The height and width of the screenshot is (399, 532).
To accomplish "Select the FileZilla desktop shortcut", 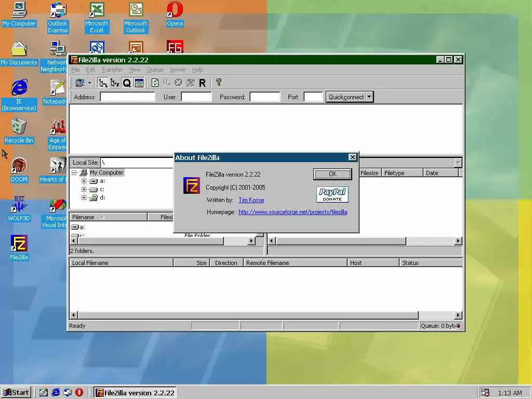I will (19, 248).
